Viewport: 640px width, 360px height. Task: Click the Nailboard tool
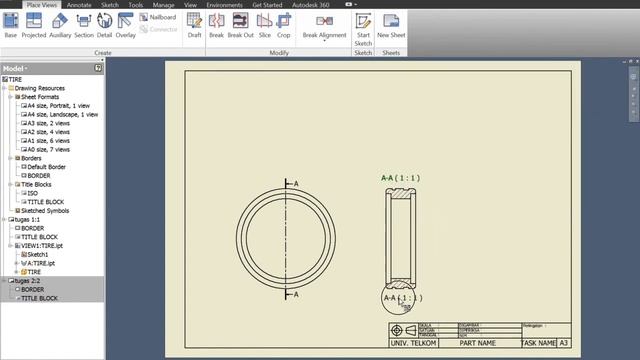pyautogui.click(x=158, y=17)
